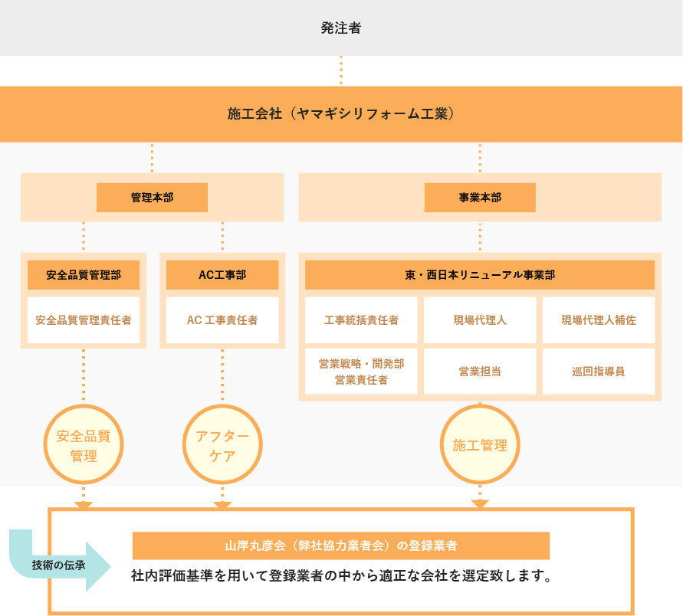683x616 pixels.
Task: Select the 現場代理人 cell
Action: [480, 320]
